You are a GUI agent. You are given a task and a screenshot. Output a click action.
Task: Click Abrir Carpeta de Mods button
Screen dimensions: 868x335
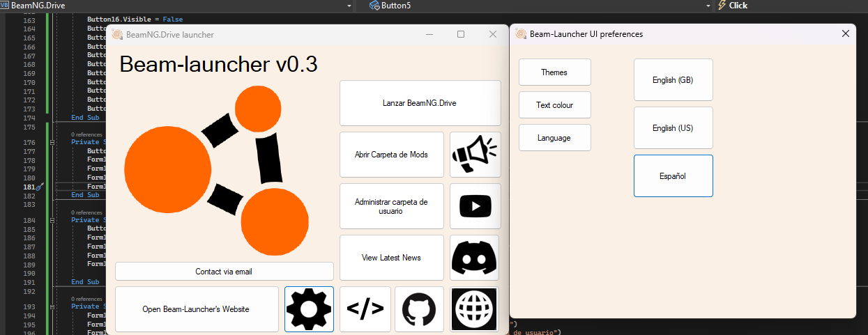(391, 155)
